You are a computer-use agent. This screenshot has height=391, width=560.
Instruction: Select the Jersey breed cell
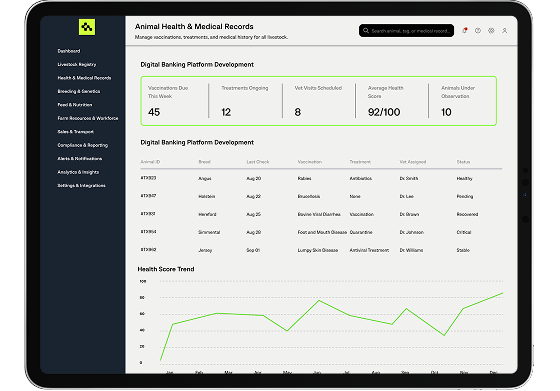point(205,250)
